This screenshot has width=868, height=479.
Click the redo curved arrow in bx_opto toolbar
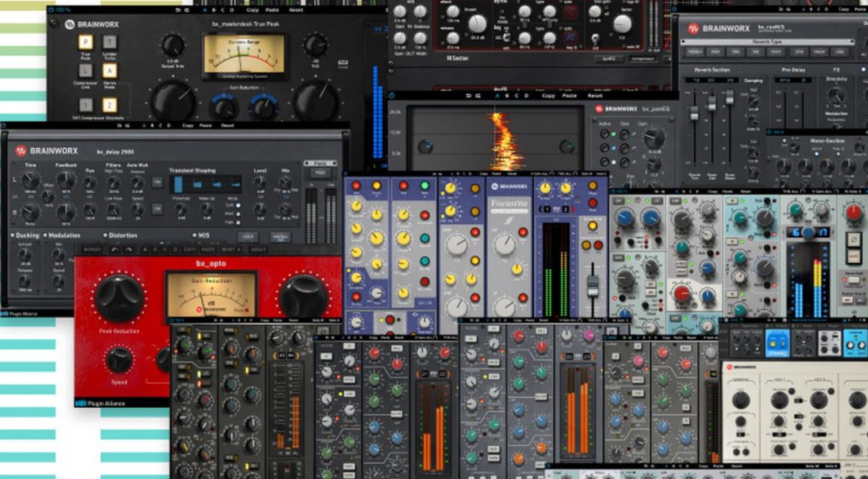[129, 249]
